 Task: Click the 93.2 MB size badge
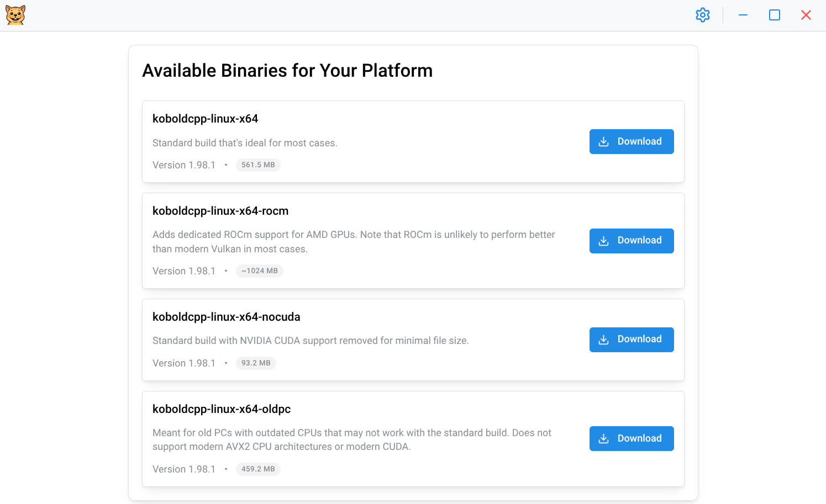coord(256,363)
